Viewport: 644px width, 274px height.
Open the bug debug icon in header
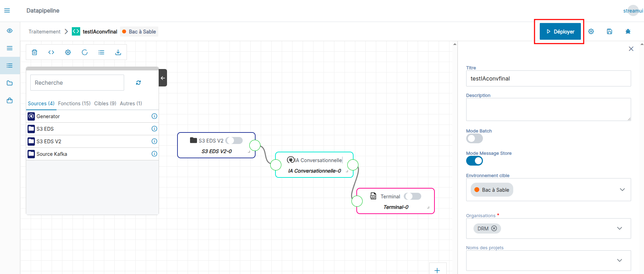tap(628, 31)
